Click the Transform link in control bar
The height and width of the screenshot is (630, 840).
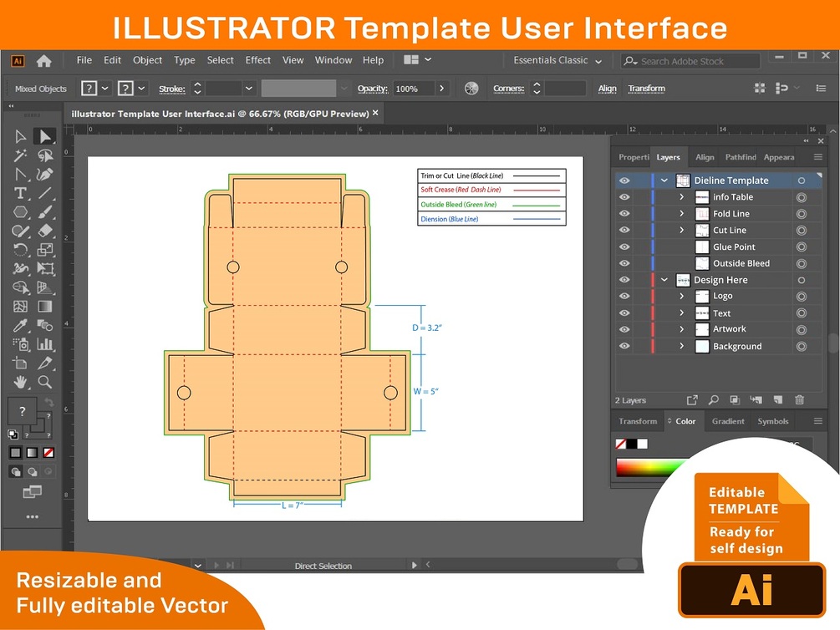click(x=647, y=89)
